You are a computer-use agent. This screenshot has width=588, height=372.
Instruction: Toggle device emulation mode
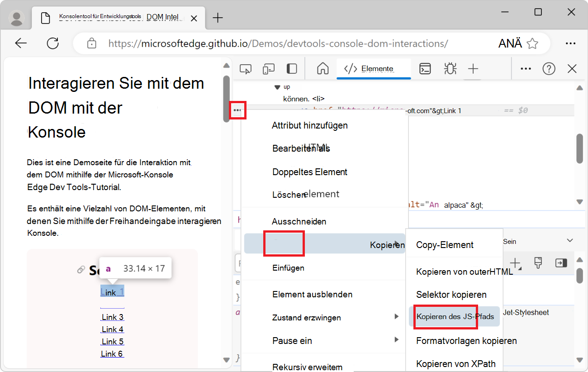tap(269, 69)
